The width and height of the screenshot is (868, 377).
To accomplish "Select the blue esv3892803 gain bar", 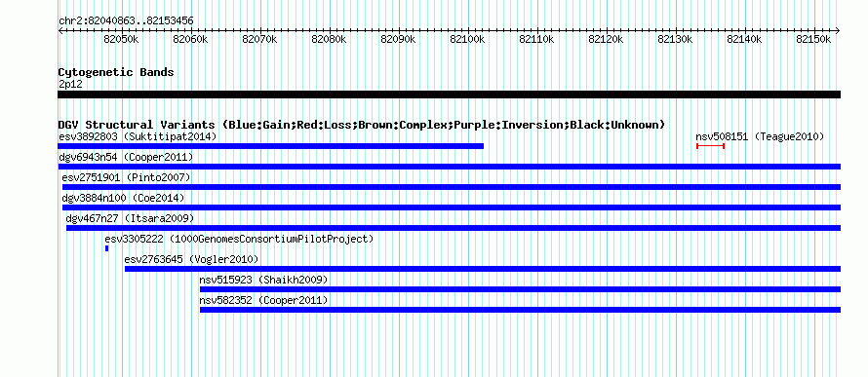I will point(271,146).
